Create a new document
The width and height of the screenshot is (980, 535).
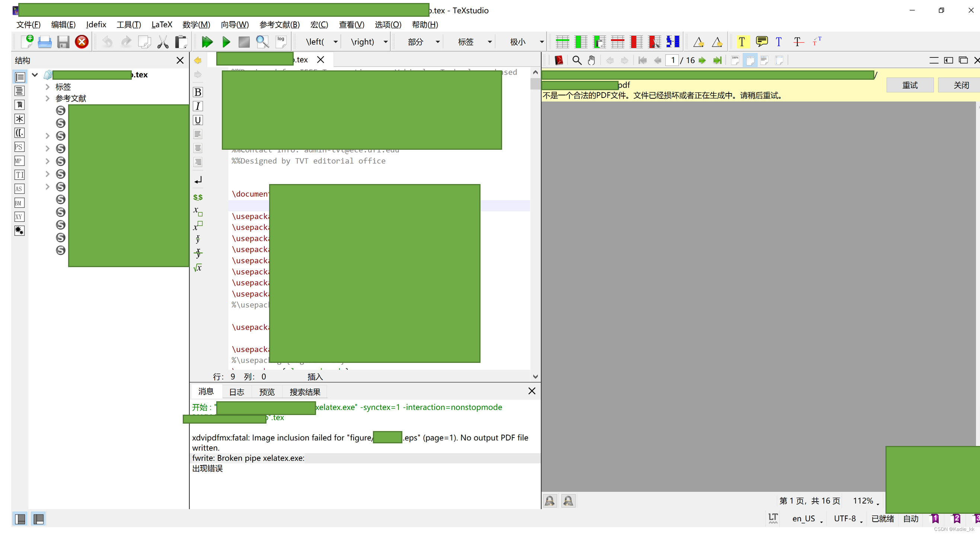(x=27, y=41)
